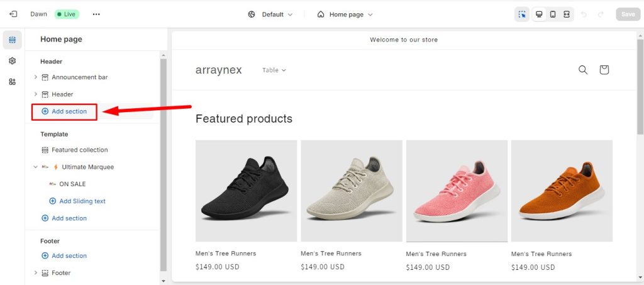The image size is (644, 285).
Task: Collapse the Ultimate Marquee section
Action: 36,167
